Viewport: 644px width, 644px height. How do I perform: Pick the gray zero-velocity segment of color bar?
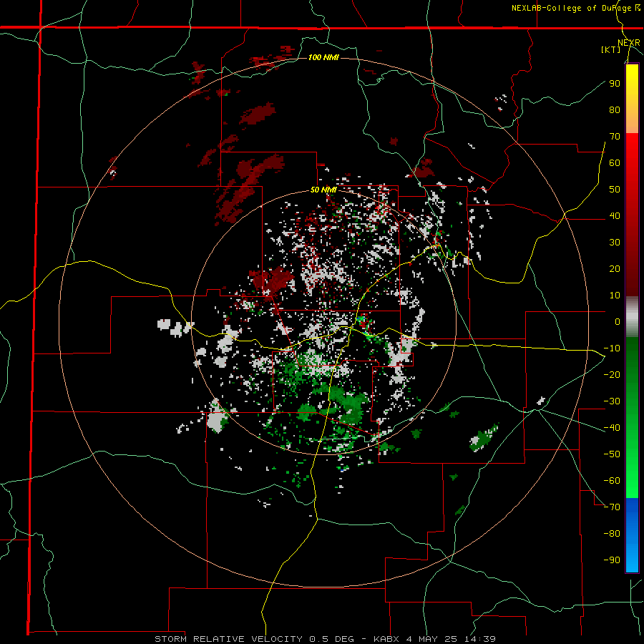[x=632, y=317]
